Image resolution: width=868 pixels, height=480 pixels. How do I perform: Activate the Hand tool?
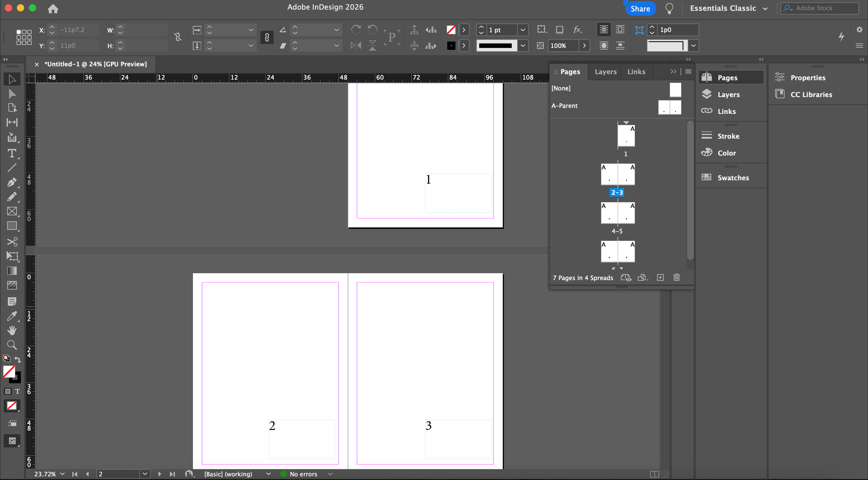point(12,330)
